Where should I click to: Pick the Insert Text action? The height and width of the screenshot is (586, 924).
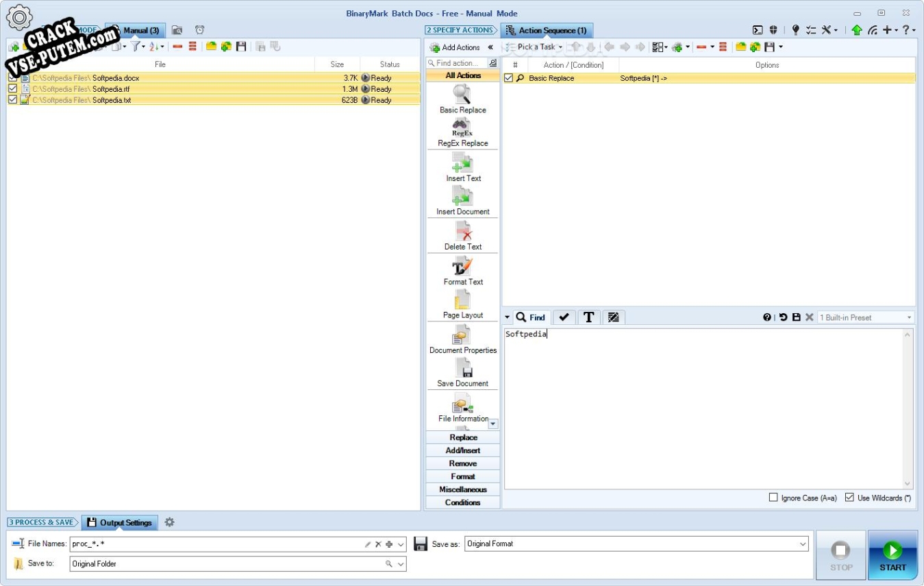(463, 167)
